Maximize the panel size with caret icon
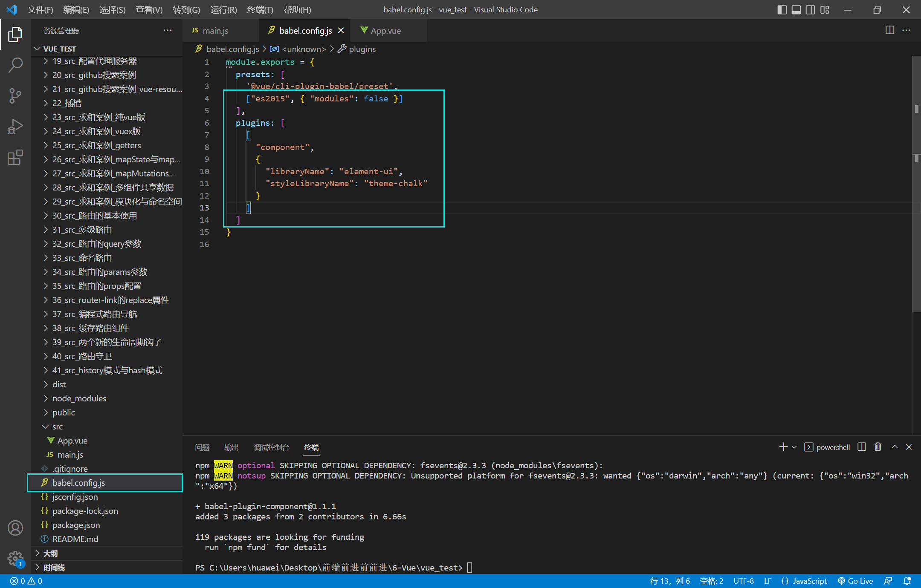 point(895,447)
